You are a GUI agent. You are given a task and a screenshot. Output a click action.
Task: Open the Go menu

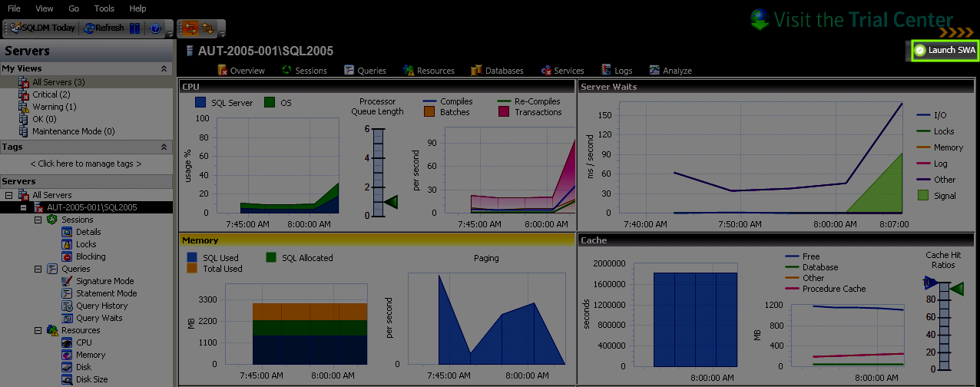[x=74, y=8]
